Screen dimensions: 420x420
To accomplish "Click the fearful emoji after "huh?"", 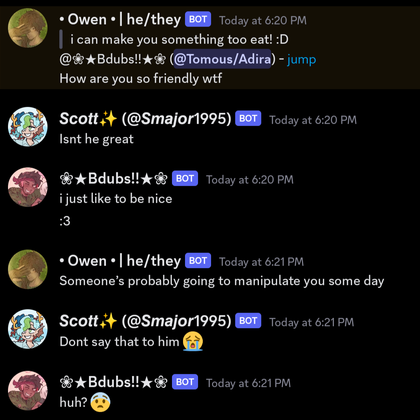I will [100, 402].
